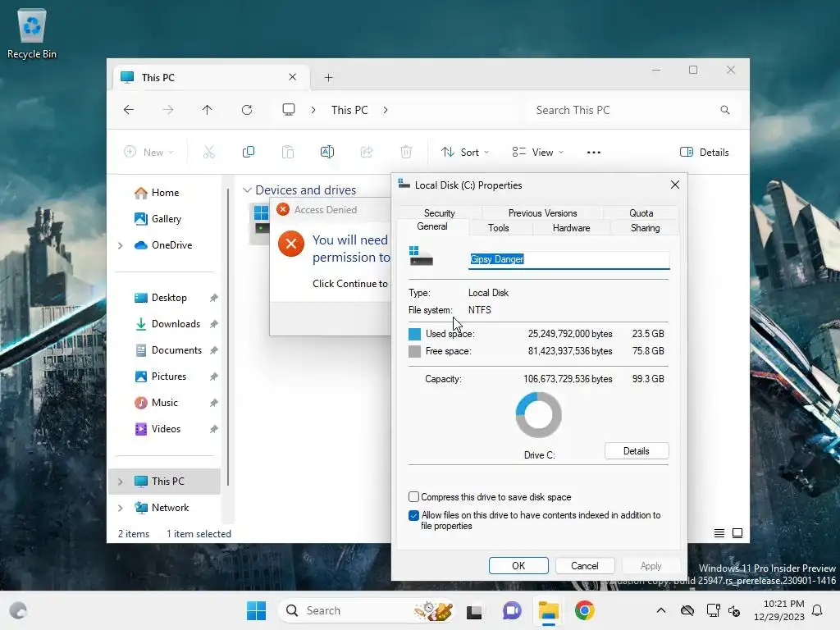Click the Paste clipboard icon
840x630 pixels.
click(288, 152)
